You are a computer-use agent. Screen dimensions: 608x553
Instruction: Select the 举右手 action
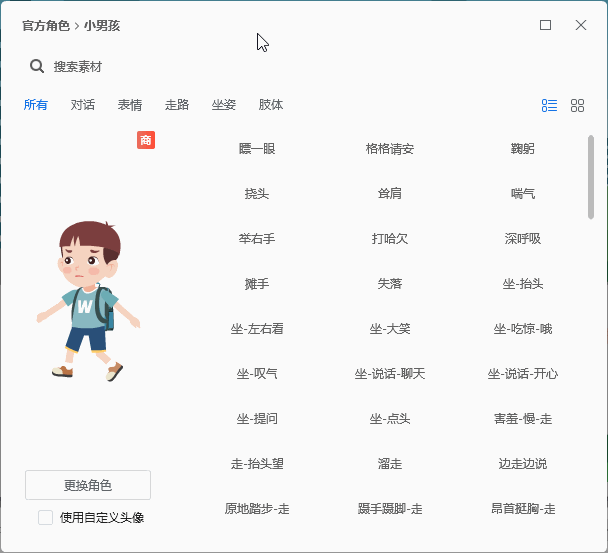[x=257, y=239]
